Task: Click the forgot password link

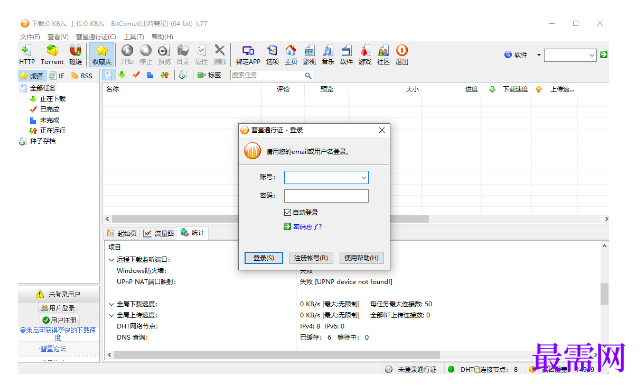Action: (307, 227)
